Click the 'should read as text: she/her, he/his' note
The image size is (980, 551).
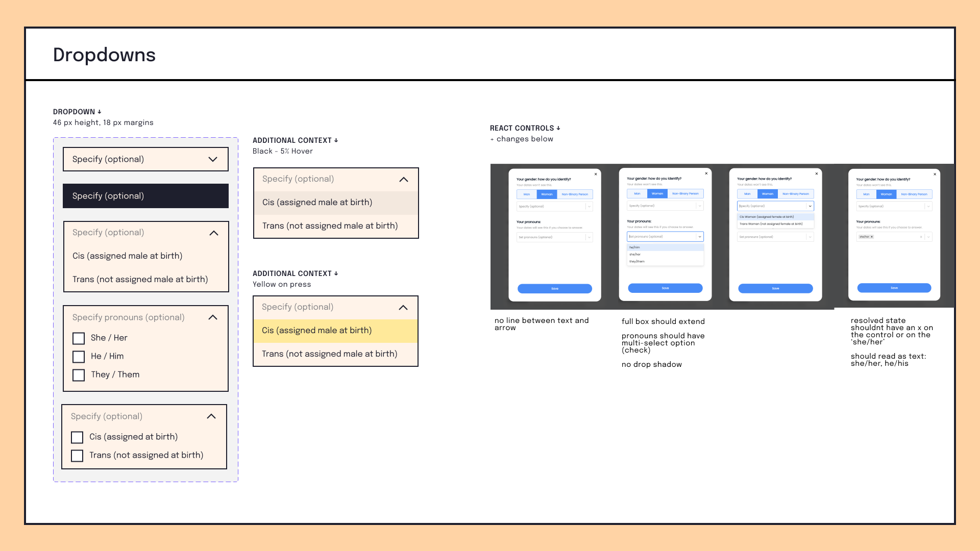tap(888, 360)
